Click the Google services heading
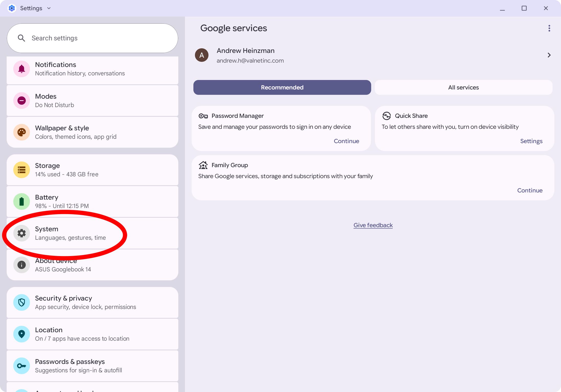The image size is (561, 392). (234, 28)
